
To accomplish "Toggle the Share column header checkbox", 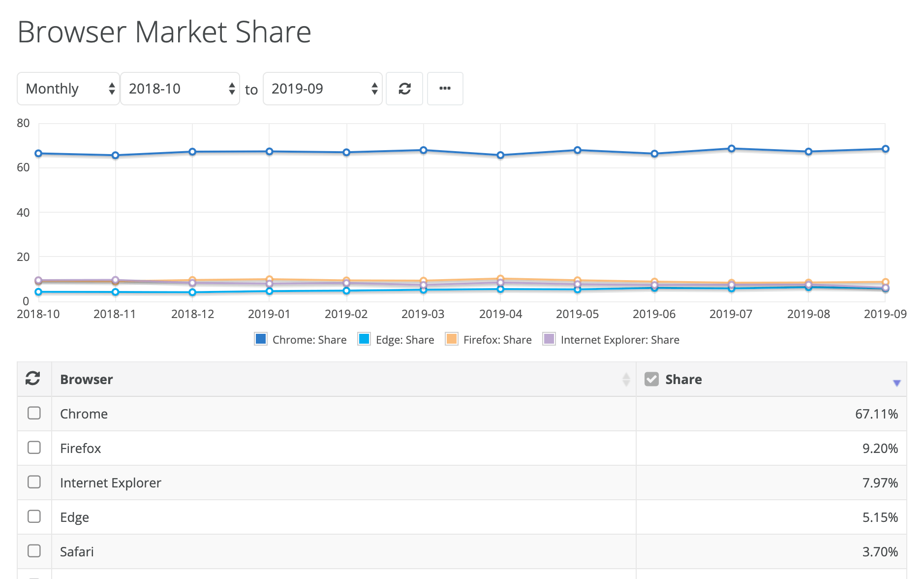I will (x=651, y=379).
